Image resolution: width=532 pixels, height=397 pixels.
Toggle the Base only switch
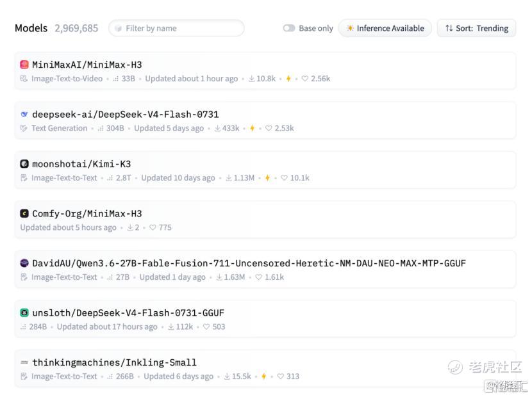tap(288, 28)
